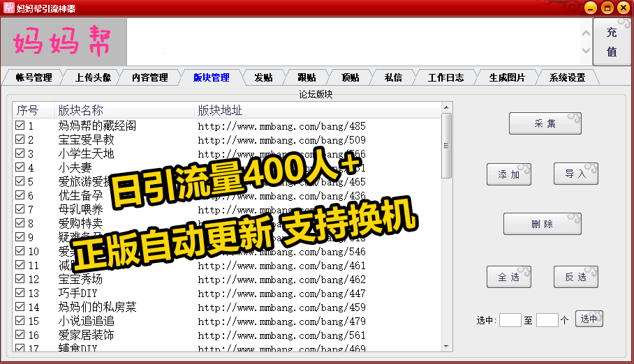Uncheck row 12 宝宝秀场 checkbox
Screen dimensions: 634x364
click(x=20, y=278)
